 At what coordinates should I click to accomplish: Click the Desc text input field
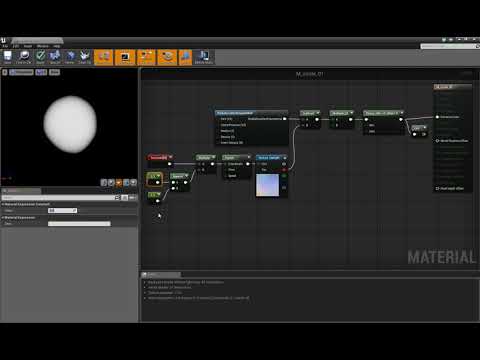click(79, 224)
